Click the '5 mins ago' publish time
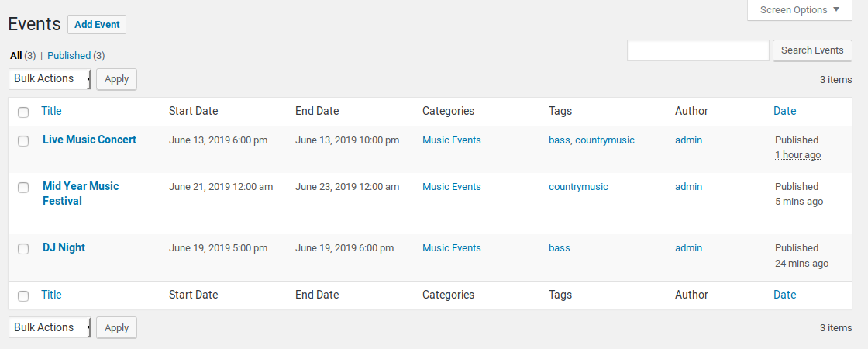This screenshot has width=868, height=349. point(799,202)
